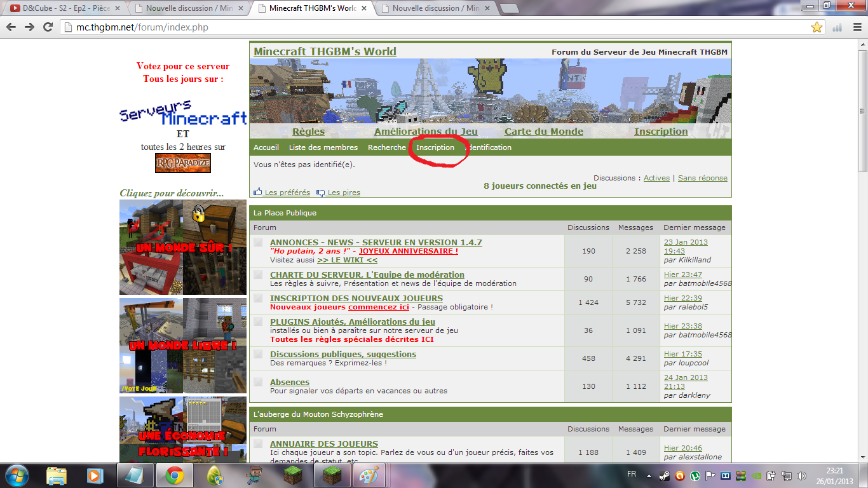Screen dimensions: 868x488
Task: Open the FR language selector in taskbar
Action: (x=632, y=475)
